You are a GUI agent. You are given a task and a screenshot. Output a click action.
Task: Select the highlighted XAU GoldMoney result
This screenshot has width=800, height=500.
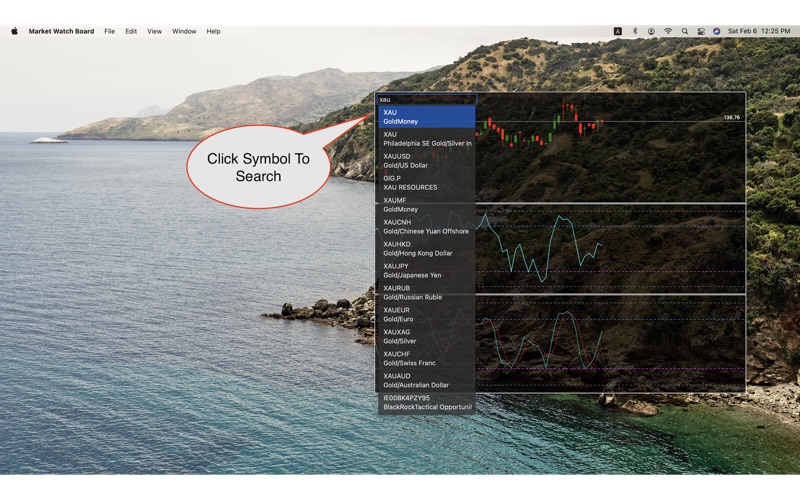[426, 117]
